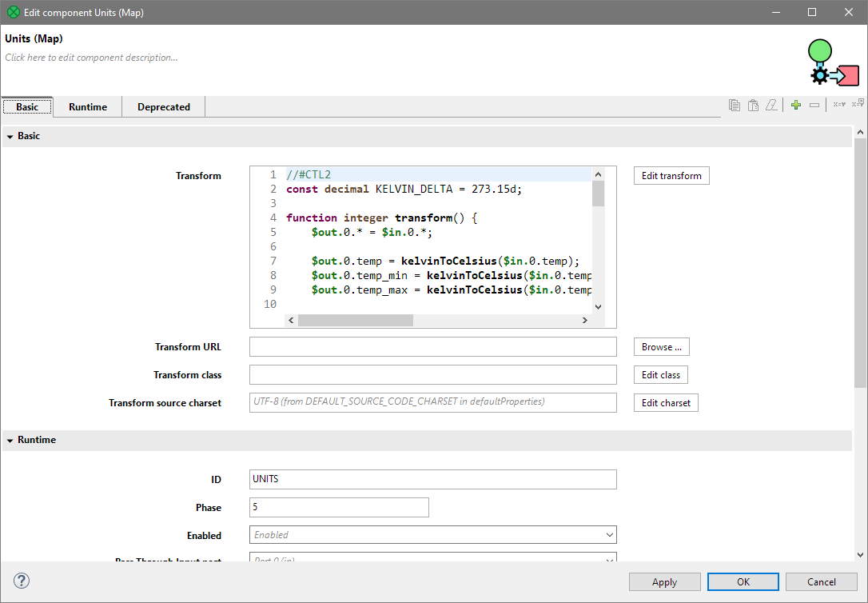Collapse the Basic section

tap(10, 135)
